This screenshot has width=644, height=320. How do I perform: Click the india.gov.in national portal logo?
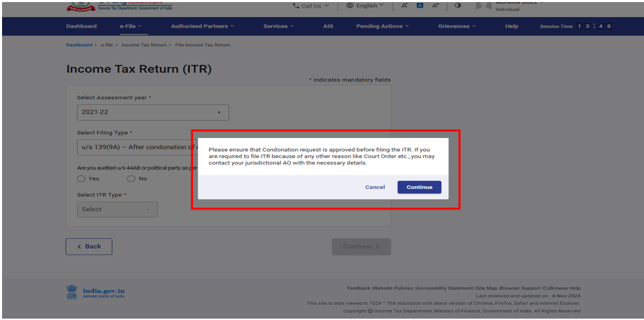[95, 293]
